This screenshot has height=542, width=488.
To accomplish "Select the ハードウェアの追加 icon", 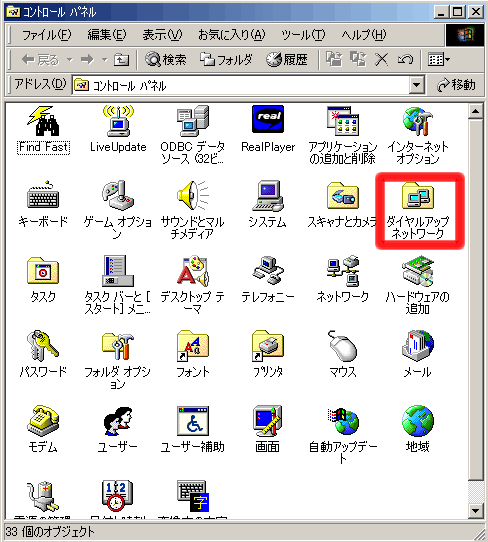I will click(418, 271).
